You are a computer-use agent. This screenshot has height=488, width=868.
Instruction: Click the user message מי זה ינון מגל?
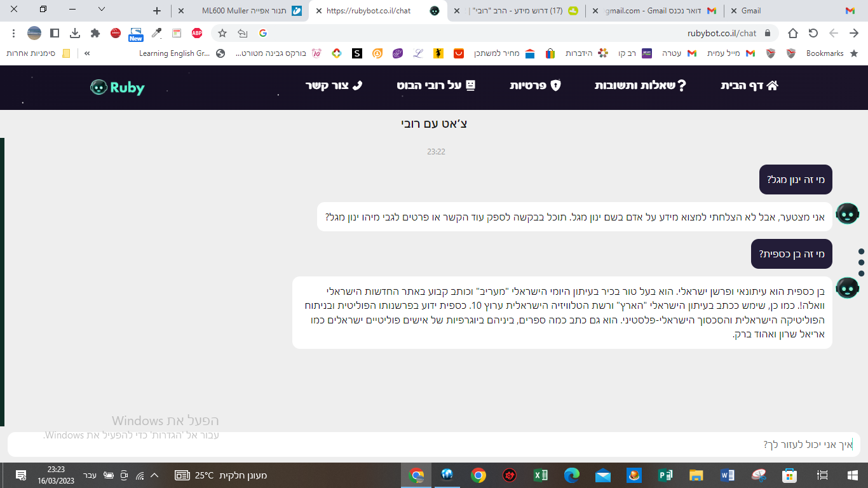coord(796,180)
